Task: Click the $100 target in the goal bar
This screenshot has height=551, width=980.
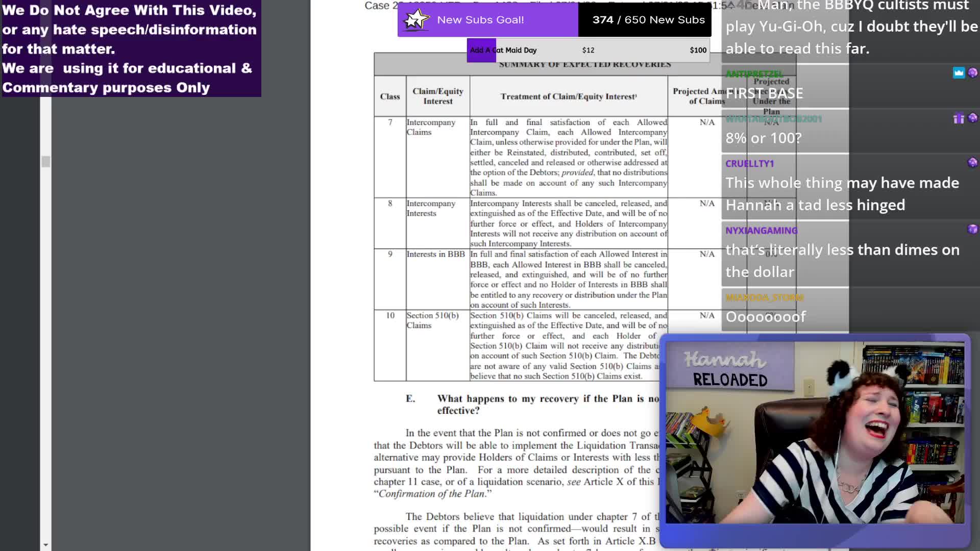Action: coord(698,50)
